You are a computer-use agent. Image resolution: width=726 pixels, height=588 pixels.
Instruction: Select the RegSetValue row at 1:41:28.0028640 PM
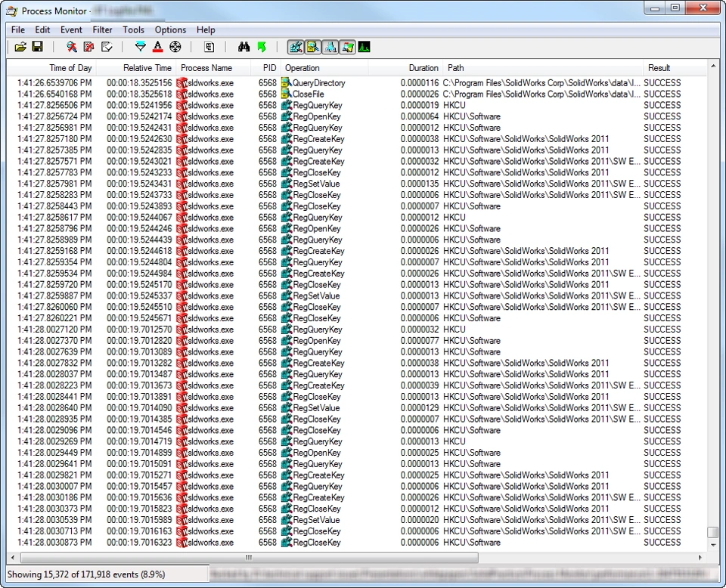[x=356, y=408]
